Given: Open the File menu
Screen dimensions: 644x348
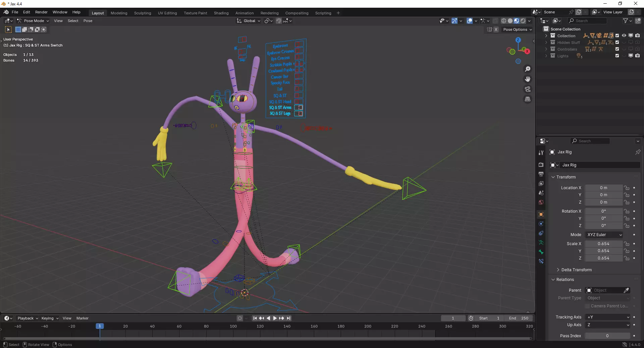Looking at the screenshot, I should coord(15,12).
